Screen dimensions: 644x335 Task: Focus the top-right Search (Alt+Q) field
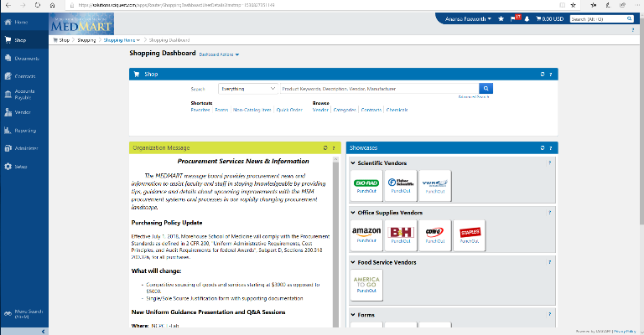click(x=598, y=19)
